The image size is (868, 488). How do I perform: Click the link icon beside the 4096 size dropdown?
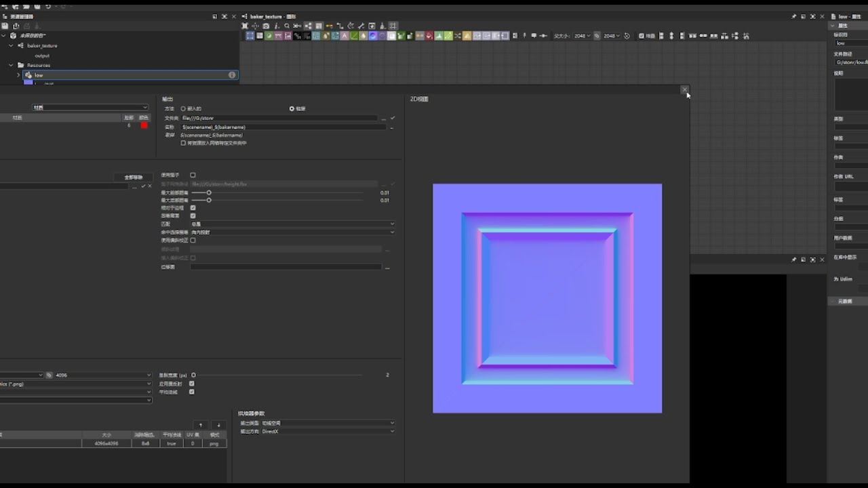click(49, 375)
